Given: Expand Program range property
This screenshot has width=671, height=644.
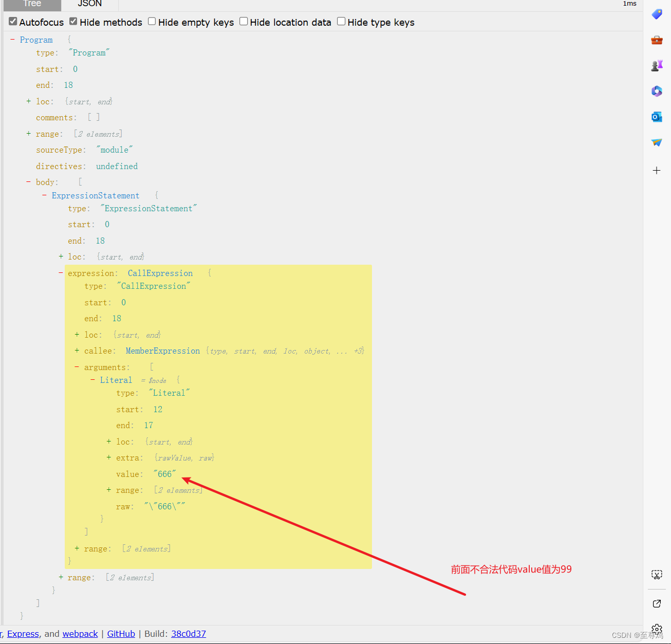Looking at the screenshot, I should click(29, 134).
